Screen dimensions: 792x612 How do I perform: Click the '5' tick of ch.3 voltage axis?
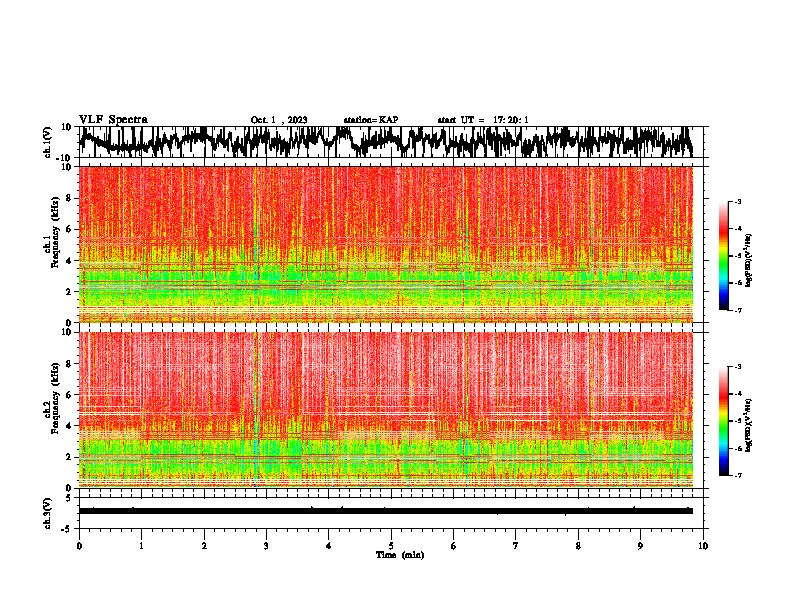69,498
